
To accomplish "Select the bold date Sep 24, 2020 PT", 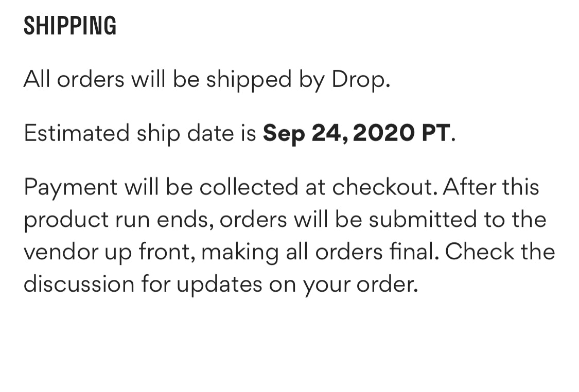I will click(356, 133).
